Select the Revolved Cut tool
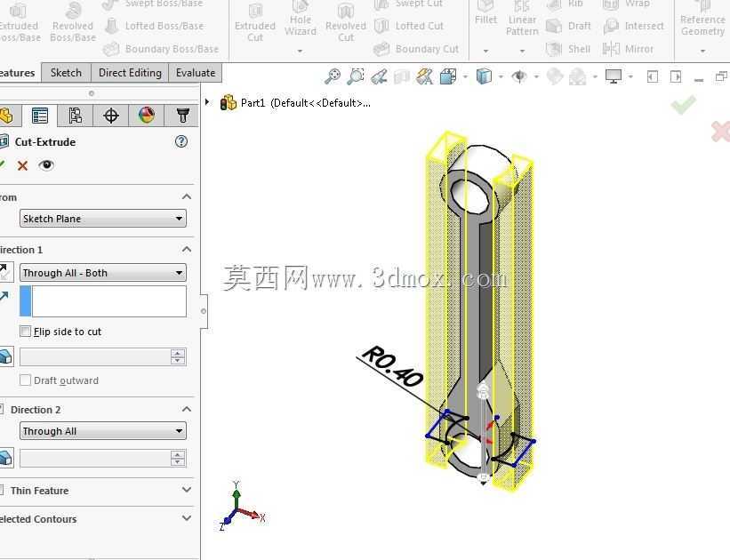The height and width of the screenshot is (560, 730). (x=346, y=22)
